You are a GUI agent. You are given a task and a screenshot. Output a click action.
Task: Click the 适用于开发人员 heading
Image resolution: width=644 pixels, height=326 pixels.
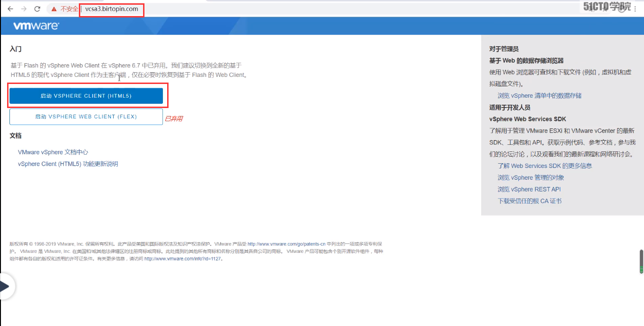[510, 107]
